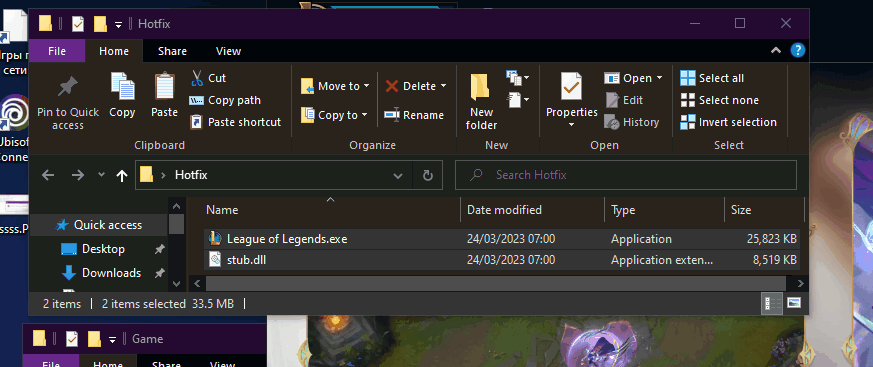The width and height of the screenshot is (873, 367).
Task: Create a New folder
Action: pyautogui.click(x=481, y=102)
